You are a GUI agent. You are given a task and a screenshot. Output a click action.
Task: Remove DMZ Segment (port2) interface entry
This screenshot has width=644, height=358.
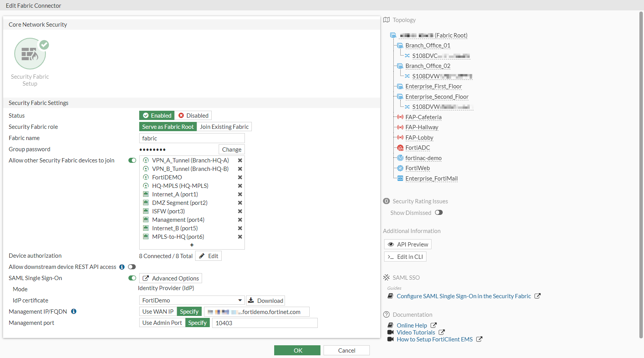pos(240,203)
